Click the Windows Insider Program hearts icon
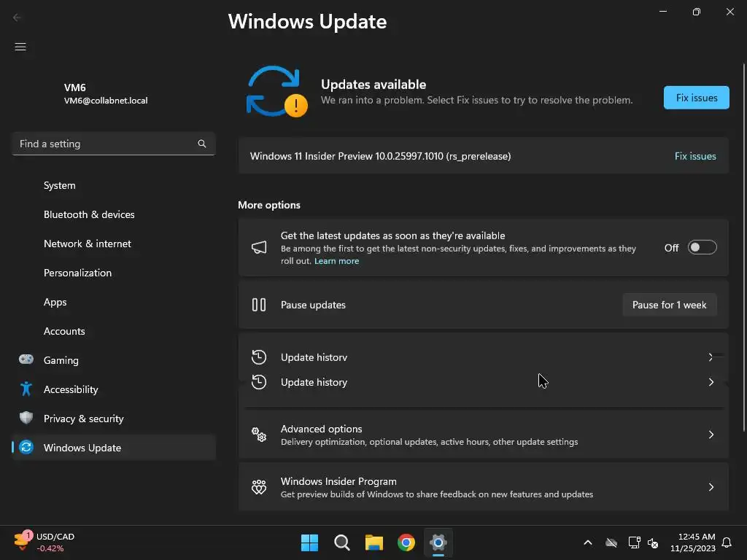This screenshot has height=560, width=747. 259,486
